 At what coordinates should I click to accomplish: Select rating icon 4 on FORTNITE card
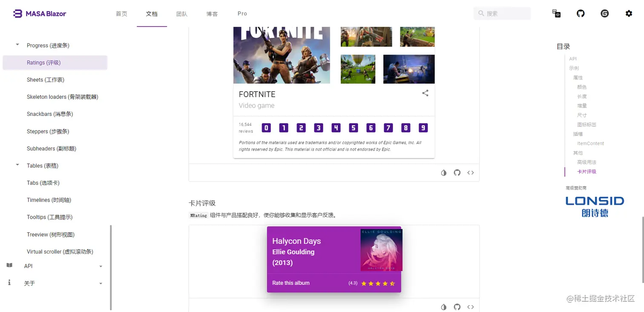tap(336, 128)
